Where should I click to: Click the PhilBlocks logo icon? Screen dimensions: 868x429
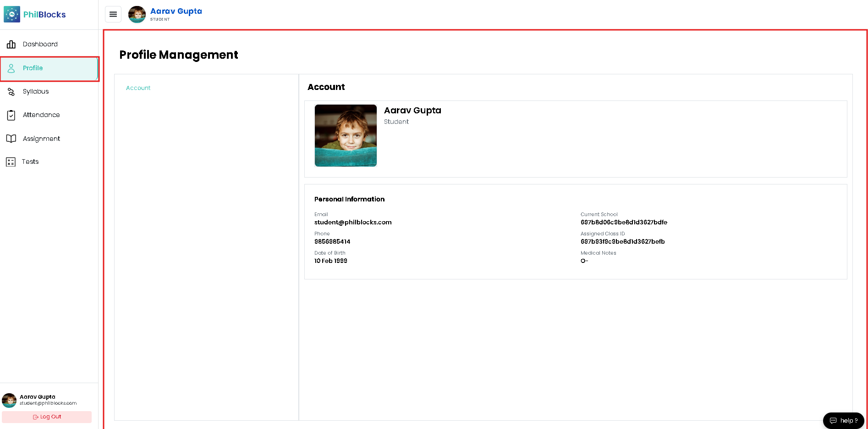(12, 14)
